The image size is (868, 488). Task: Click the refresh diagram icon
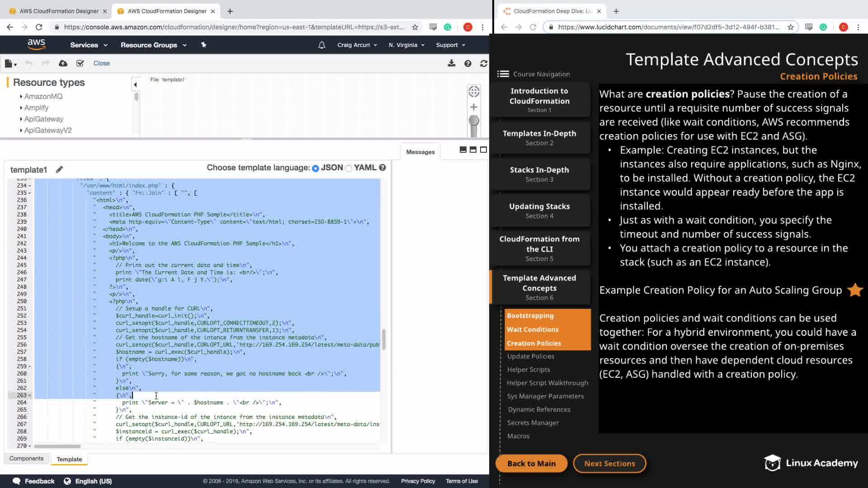pyautogui.click(x=483, y=64)
